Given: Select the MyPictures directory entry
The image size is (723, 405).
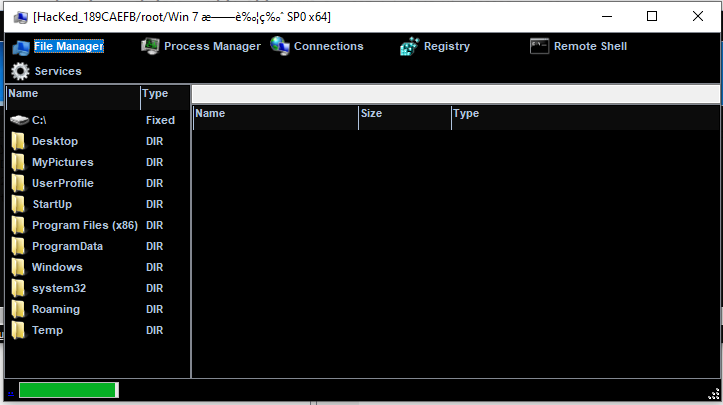Looking at the screenshot, I should (62, 162).
